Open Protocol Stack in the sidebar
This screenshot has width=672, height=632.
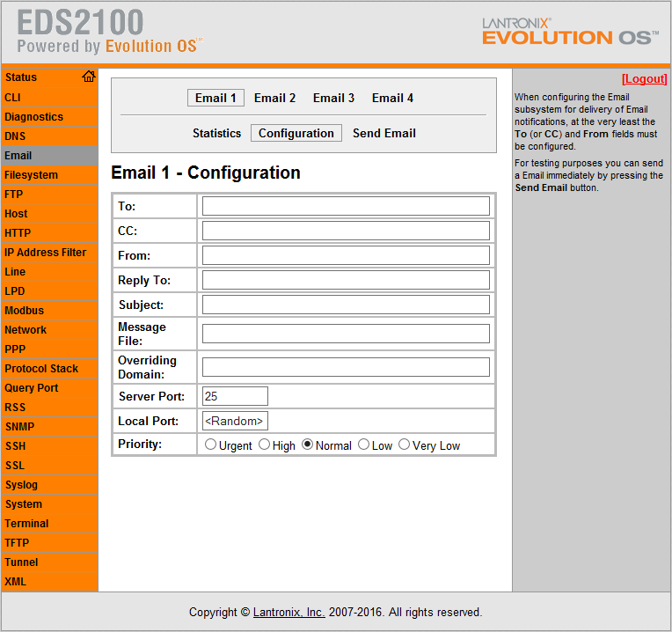(49, 368)
